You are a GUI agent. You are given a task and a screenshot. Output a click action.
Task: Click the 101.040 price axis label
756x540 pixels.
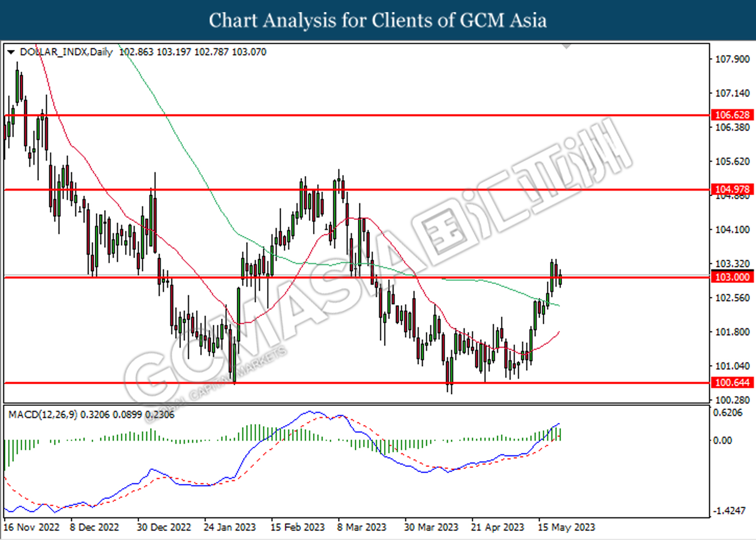click(732, 366)
